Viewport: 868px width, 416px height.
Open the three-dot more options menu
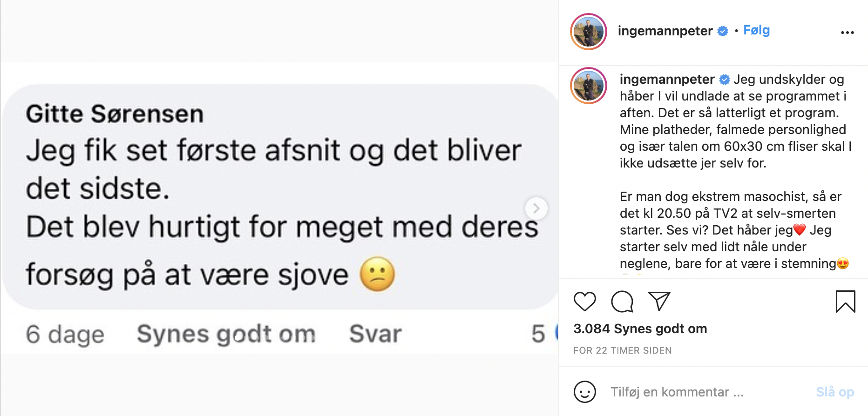[848, 33]
